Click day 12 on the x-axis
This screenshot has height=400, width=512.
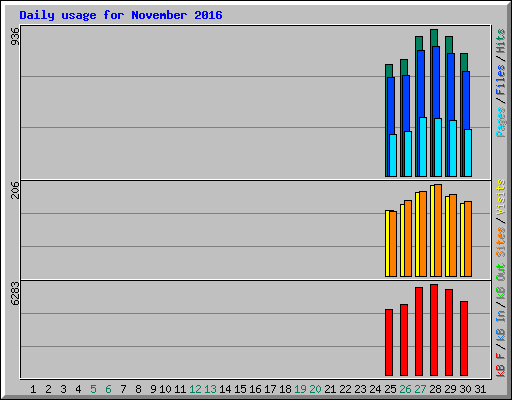(195, 389)
